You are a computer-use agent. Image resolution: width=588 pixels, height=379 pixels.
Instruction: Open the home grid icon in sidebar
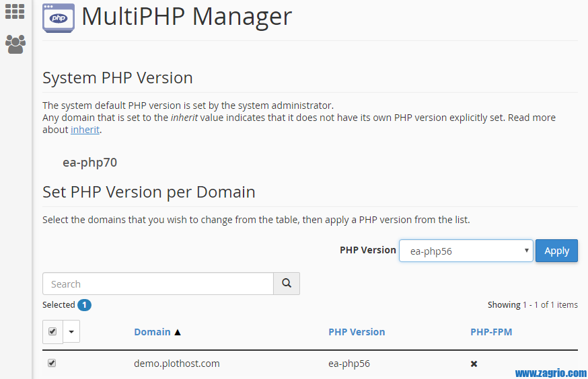15,11
